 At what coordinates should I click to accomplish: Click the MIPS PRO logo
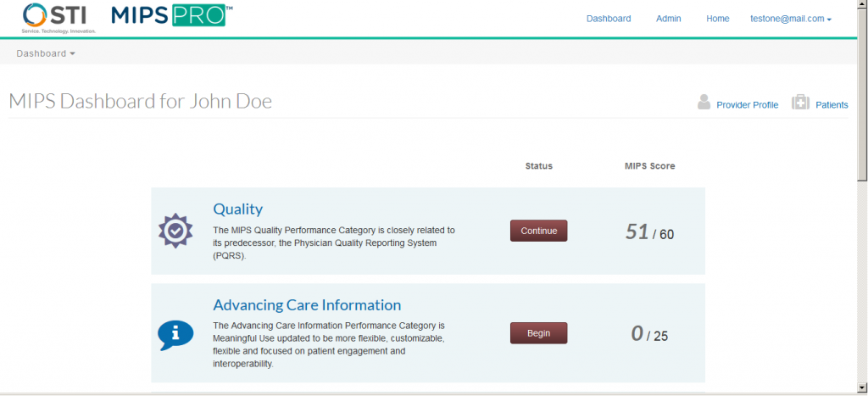[x=171, y=15]
